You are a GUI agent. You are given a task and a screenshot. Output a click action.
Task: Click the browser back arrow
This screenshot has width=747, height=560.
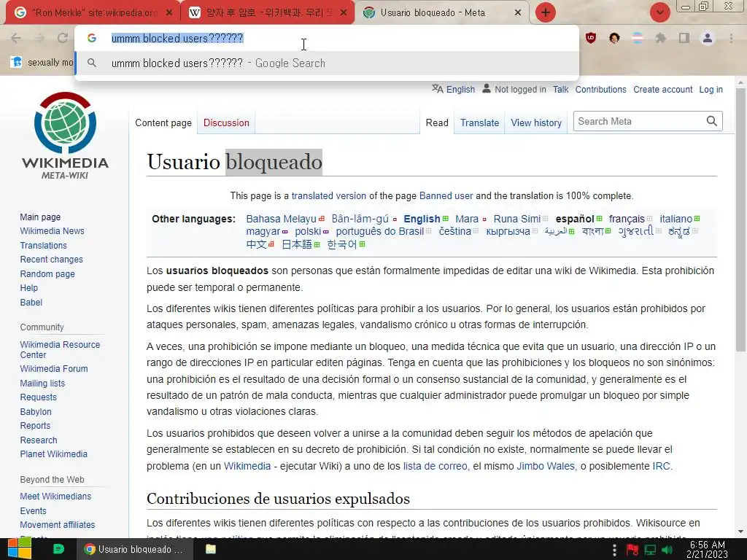pyautogui.click(x=16, y=38)
